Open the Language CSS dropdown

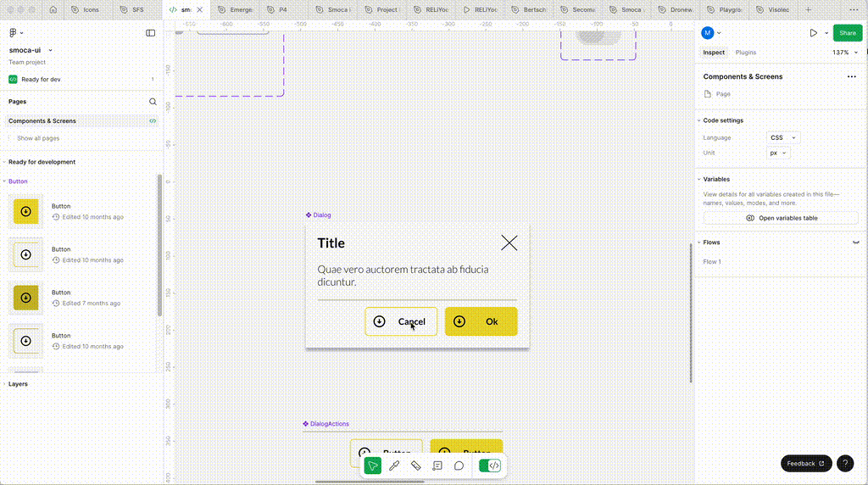(x=783, y=137)
